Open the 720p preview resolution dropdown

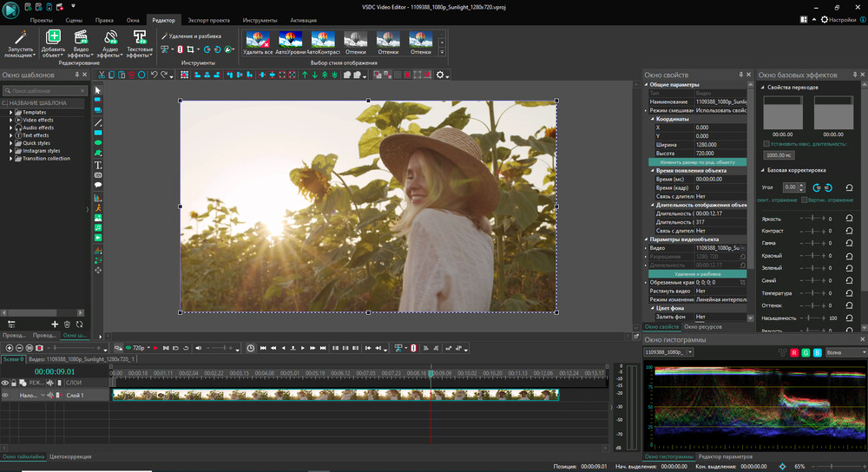[x=148, y=348]
